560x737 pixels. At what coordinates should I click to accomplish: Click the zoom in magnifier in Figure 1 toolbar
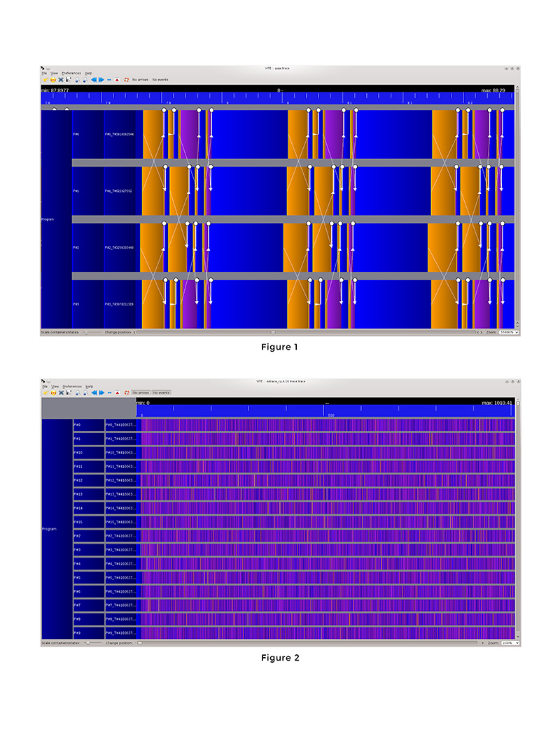point(77,80)
